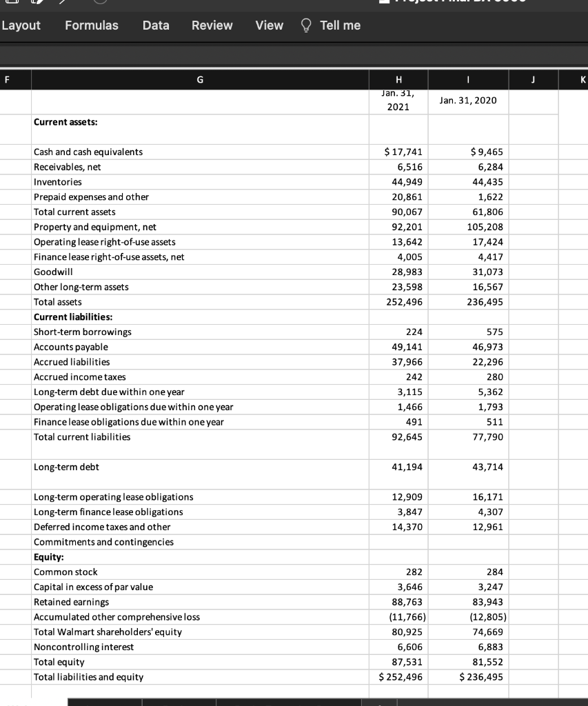Click the column G header

pyautogui.click(x=200, y=79)
